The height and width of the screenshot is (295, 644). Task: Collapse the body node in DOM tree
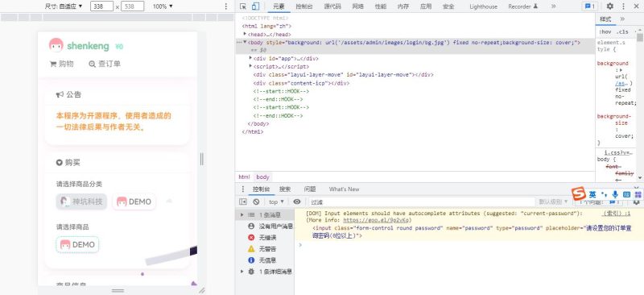246,42
